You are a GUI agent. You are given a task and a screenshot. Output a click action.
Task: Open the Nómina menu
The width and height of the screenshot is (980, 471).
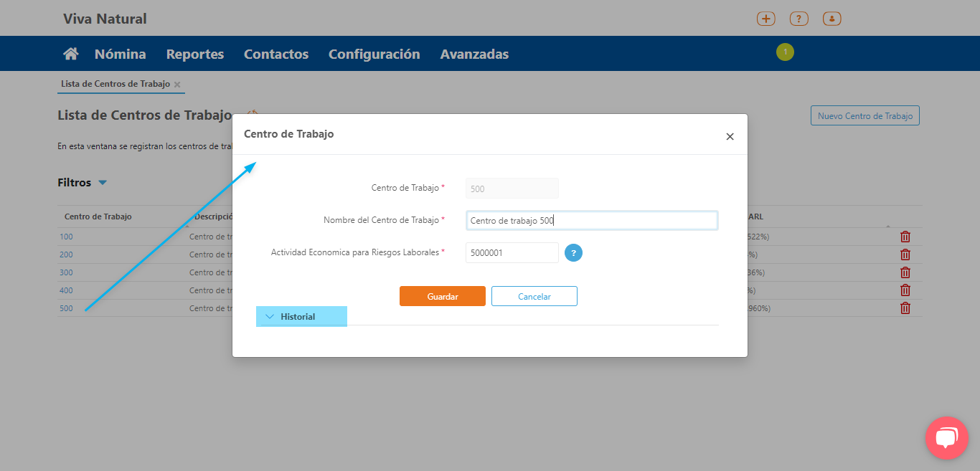[x=120, y=54]
